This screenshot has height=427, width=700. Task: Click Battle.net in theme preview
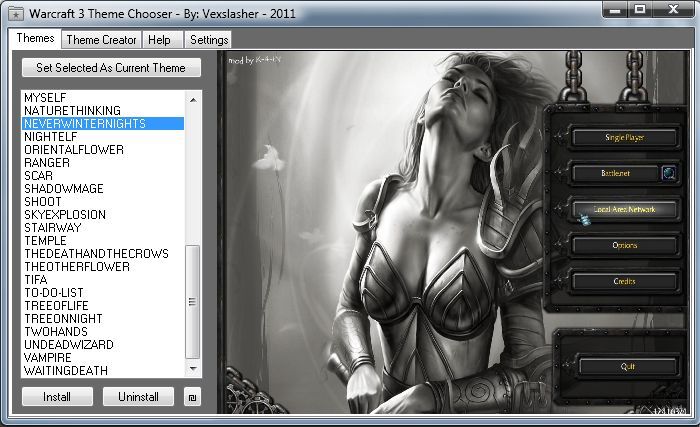tap(615, 173)
